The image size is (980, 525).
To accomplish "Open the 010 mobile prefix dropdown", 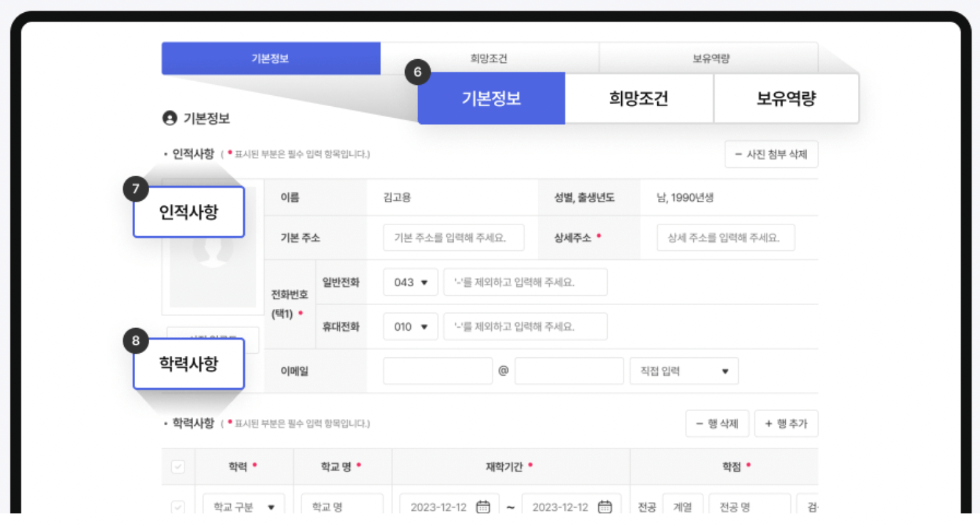I will (x=410, y=326).
